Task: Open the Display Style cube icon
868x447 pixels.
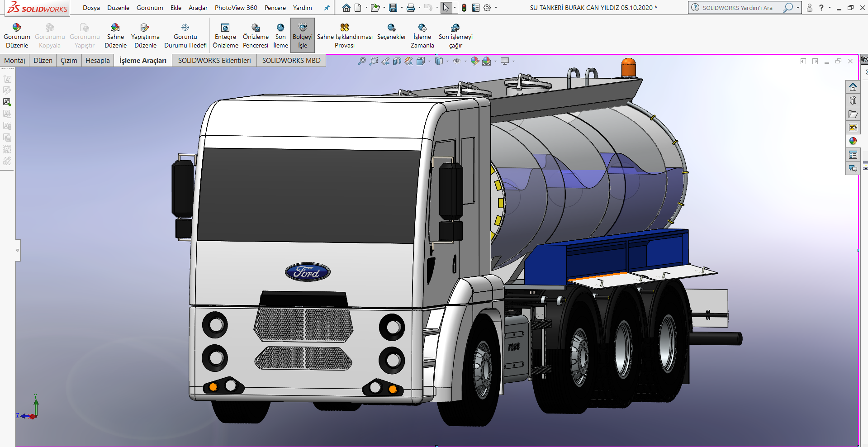Action: pos(439,61)
